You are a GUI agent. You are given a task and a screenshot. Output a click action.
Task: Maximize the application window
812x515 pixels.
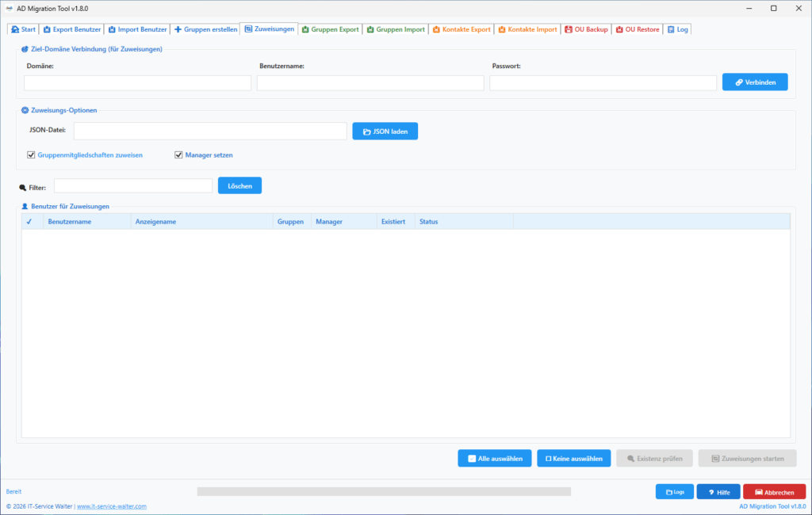(774, 8)
